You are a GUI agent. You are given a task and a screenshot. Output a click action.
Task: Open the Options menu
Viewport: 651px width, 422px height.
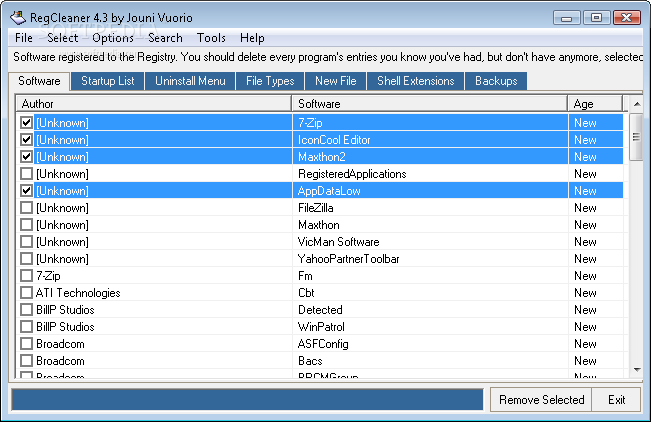pos(113,38)
